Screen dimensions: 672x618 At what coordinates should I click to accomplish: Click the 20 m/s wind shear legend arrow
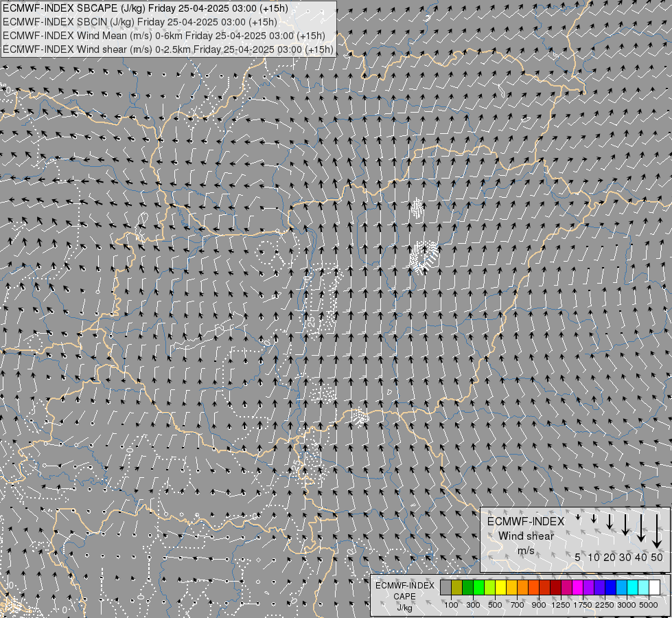click(x=610, y=521)
